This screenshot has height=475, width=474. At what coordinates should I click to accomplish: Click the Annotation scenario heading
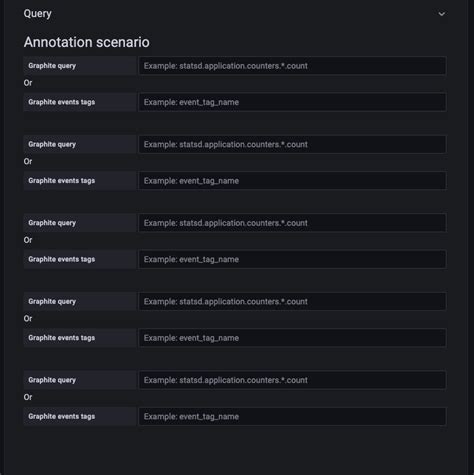[87, 42]
